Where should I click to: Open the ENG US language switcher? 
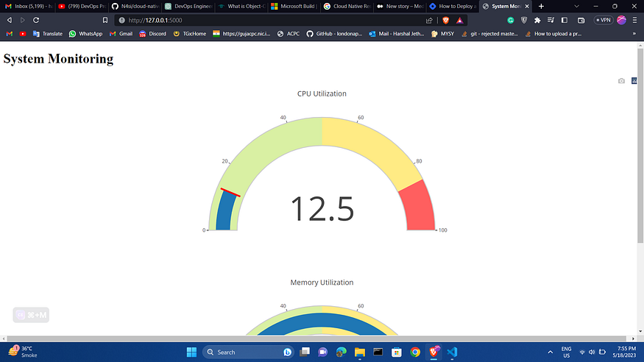(567, 352)
